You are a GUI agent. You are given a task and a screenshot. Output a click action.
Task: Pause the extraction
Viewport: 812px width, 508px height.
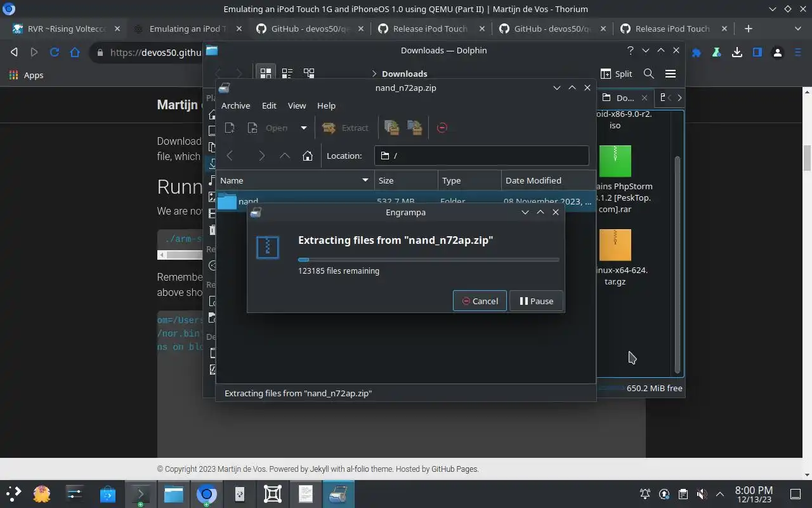click(536, 301)
